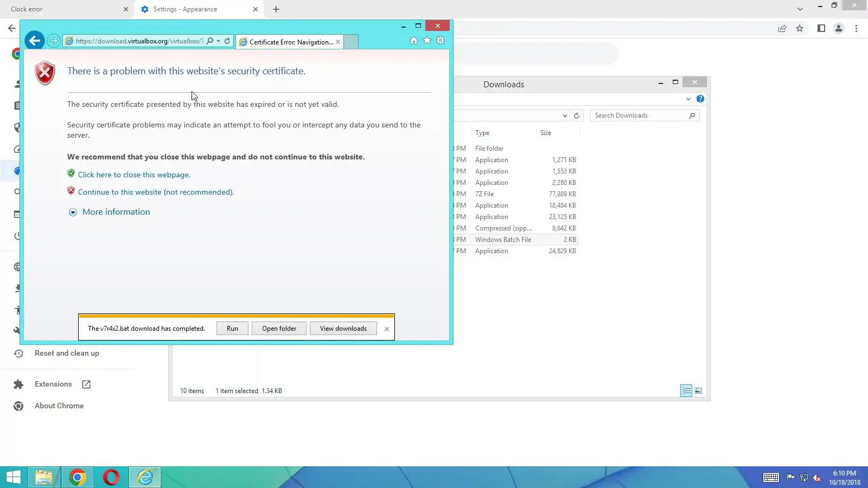The width and height of the screenshot is (868, 488).
Task: Switch Downloads to details view
Action: pyautogui.click(x=686, y=391)
